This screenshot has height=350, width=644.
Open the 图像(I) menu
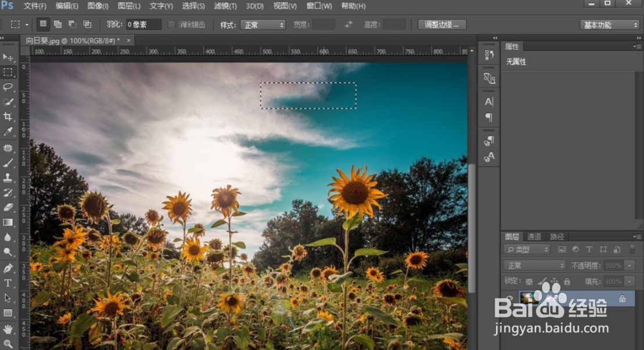pyautogui.click(x=98, y=6)
